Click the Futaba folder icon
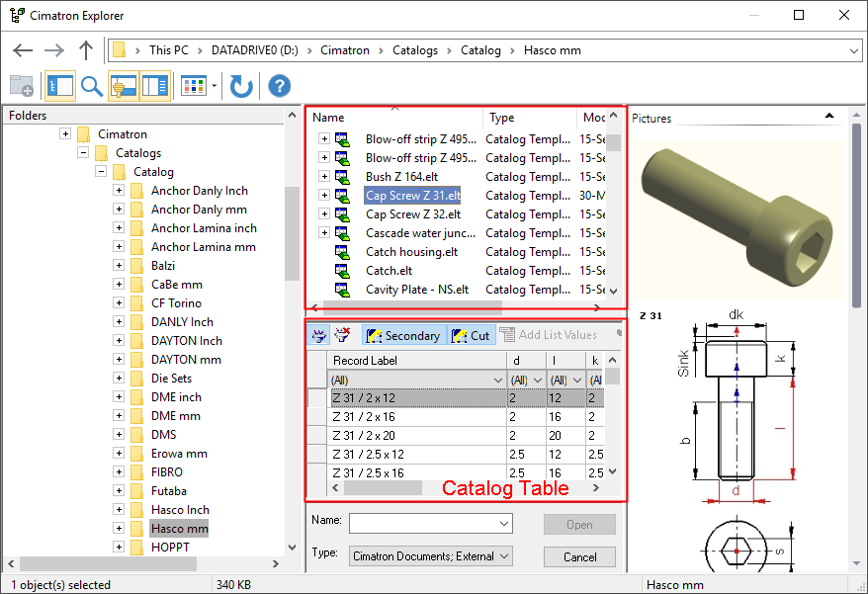868x594 pixels. (137, 491)
